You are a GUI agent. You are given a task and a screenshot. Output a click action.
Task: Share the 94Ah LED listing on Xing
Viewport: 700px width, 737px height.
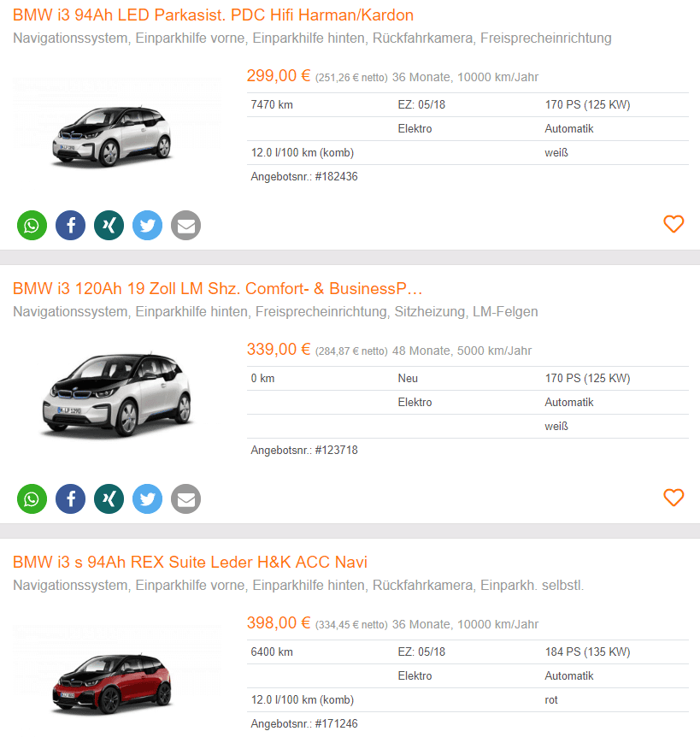pyautogui.click(x=109, y=225)
